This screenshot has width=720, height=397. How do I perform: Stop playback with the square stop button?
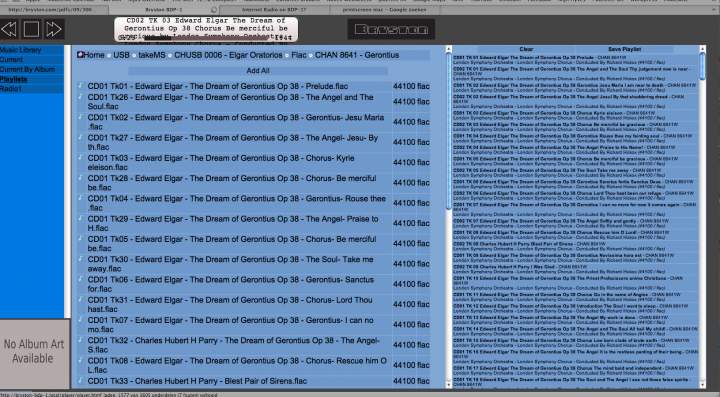31,29
